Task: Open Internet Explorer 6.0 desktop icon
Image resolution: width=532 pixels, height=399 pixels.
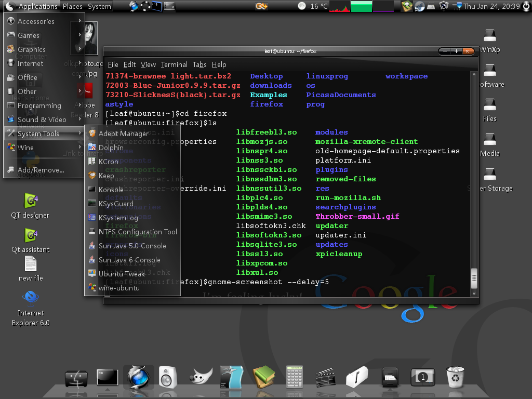Action: coord(31,309)
